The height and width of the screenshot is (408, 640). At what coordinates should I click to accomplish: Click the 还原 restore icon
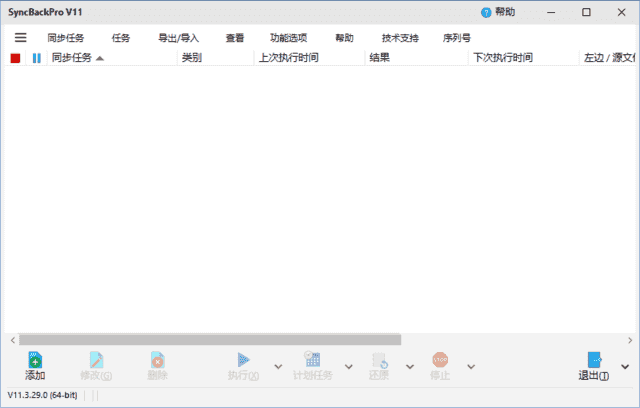[x=379, y=360]
